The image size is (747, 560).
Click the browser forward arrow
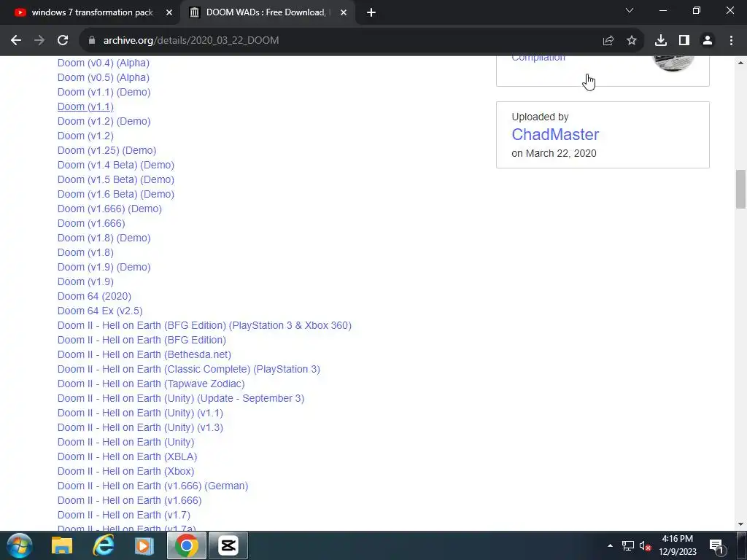pyautogui.click(x=39, y=41)
